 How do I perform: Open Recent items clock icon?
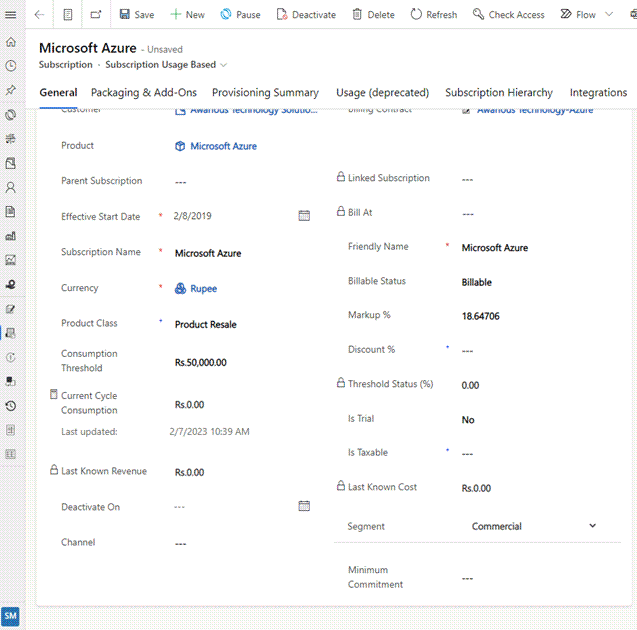(11, 66)
